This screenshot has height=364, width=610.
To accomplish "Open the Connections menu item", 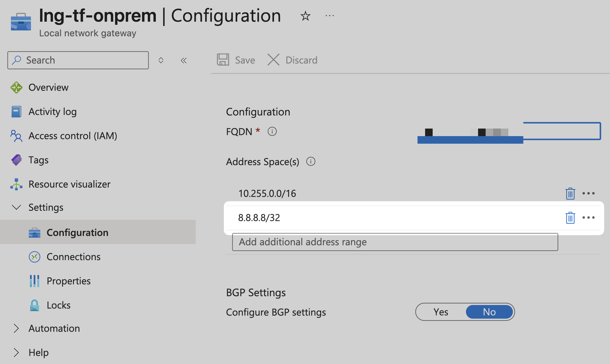I will (x=73, y=257).
